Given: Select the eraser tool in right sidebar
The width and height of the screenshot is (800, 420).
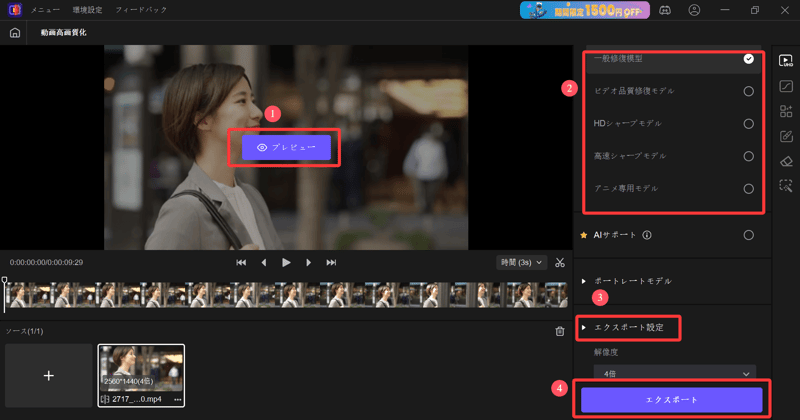Looking at the screenshot, I should (786, 160).
